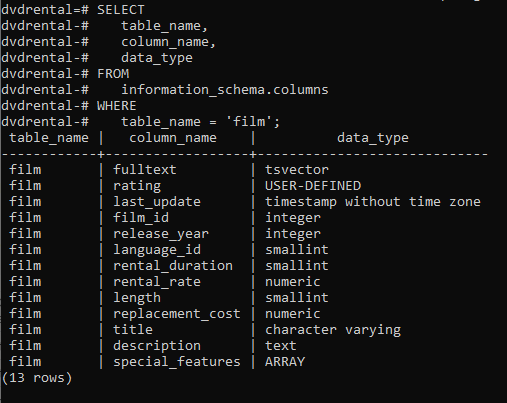Click the language_id column entry

click(x=157, y=250)
